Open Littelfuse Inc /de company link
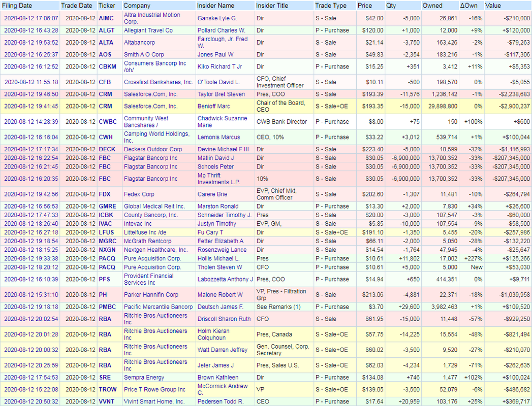Image resolution: width=532 pixels, height=406 pixels. point(145,232)
